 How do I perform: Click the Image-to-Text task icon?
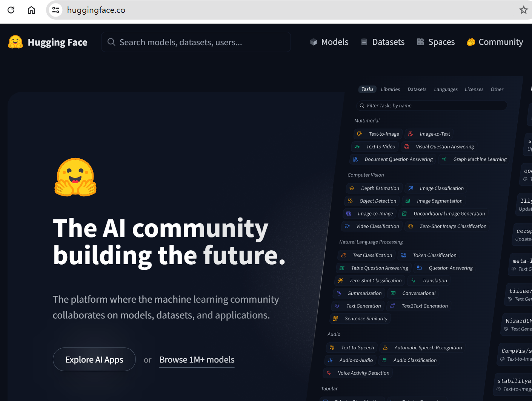tap(411, 134)
